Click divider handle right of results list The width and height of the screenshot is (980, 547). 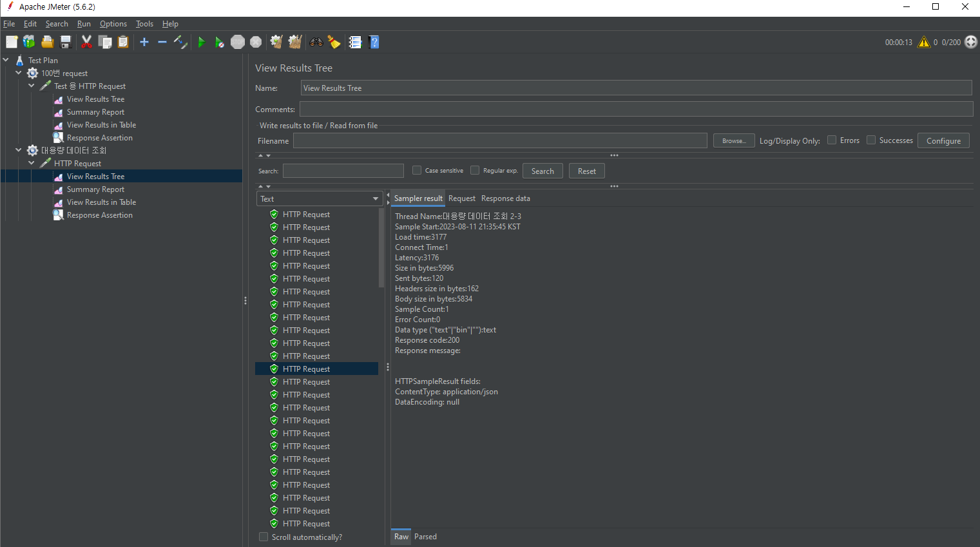[x=388, y=367]
